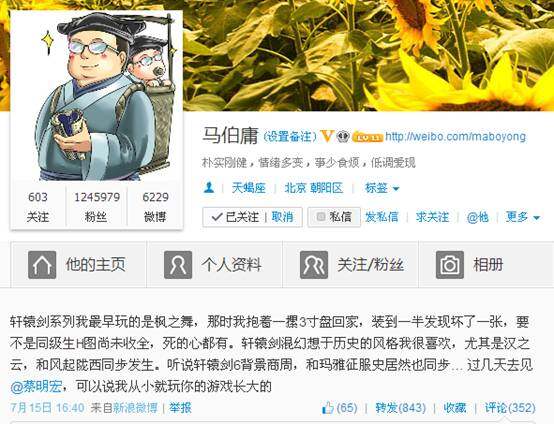
Task: Open the 更多 dropdown menu
Action: [x=522, y=217]
